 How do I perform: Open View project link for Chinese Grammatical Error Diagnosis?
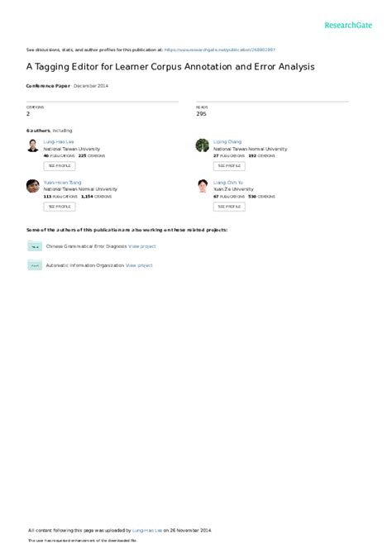pos(142,246)
